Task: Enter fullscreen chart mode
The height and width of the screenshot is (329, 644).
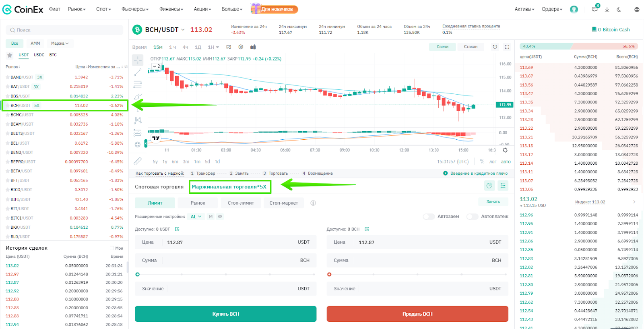Action: (x=507, y=47)
